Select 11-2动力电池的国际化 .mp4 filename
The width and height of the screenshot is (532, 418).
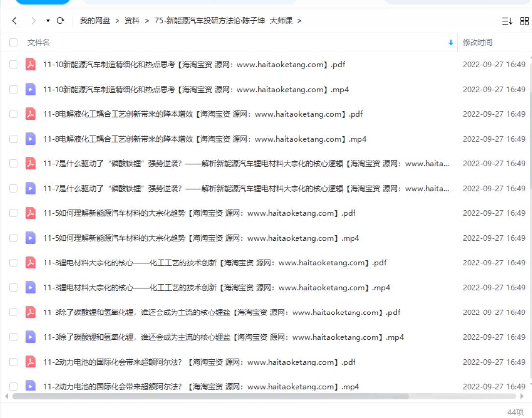(x=201, y=386)
